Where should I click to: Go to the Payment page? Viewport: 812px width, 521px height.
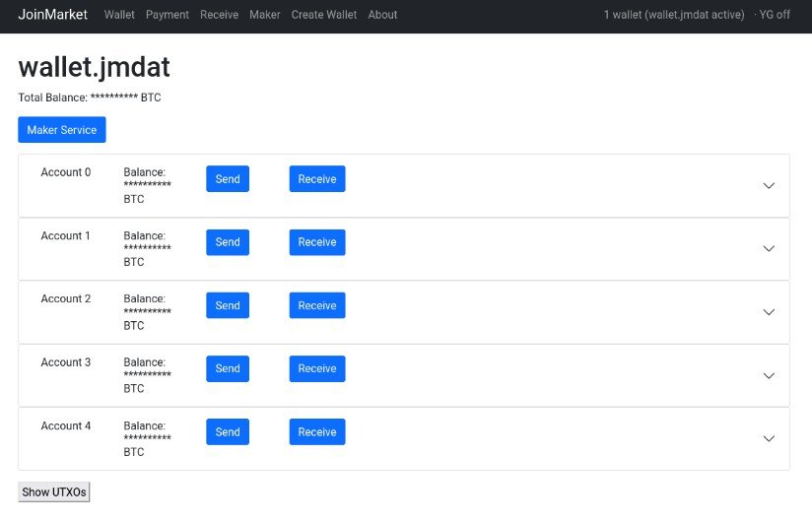[x=168, y=15]
